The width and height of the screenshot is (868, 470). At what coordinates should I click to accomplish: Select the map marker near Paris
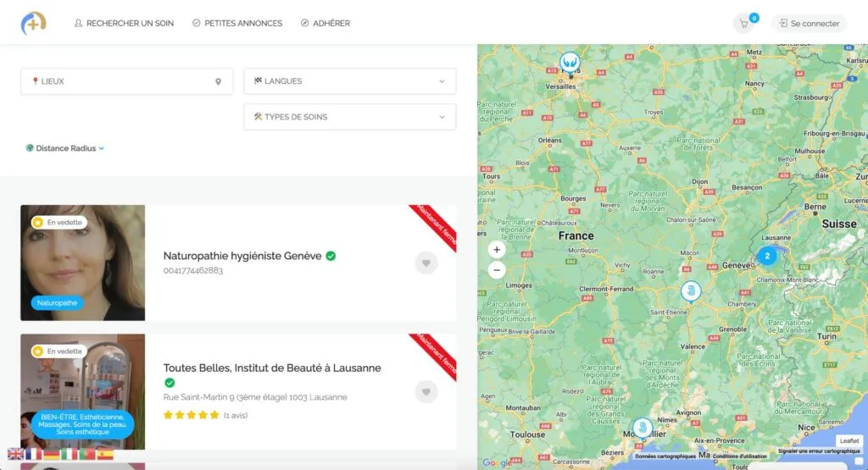(570, 62)
